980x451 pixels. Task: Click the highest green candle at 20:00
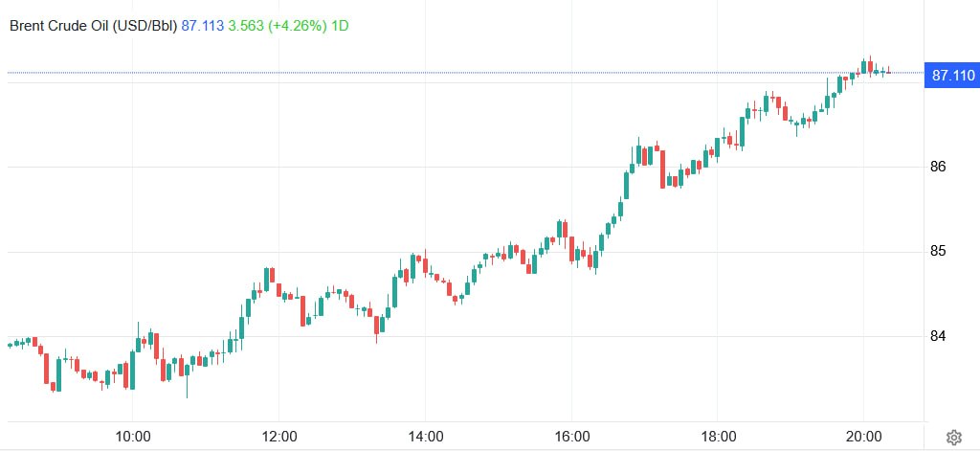pos(864,66)
